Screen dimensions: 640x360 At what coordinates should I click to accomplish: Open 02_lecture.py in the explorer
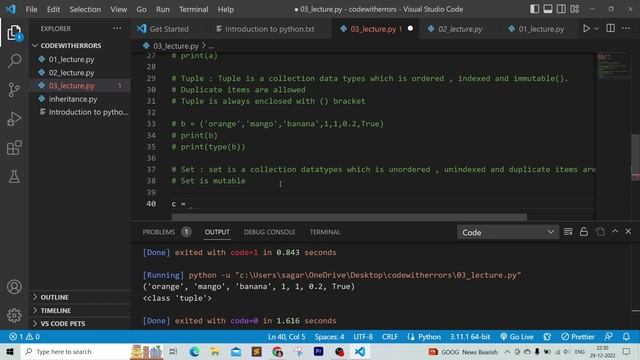(71, 73)
